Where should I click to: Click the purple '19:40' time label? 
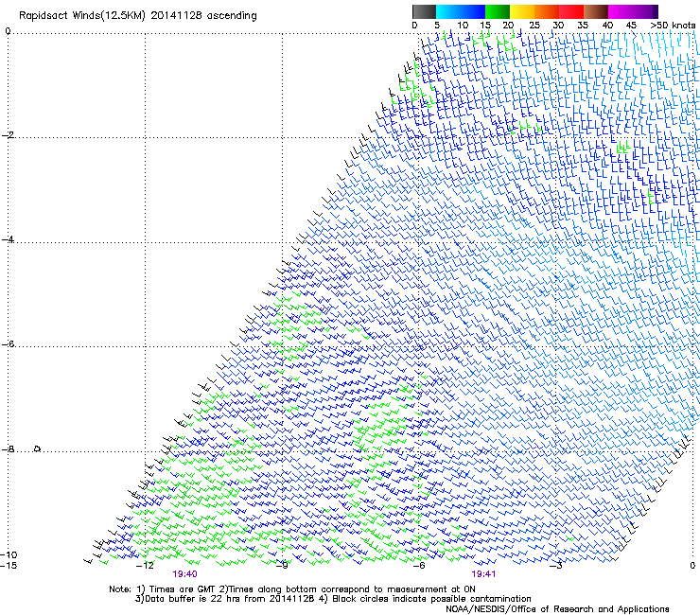pyautogui.click(x=184, y=574)
